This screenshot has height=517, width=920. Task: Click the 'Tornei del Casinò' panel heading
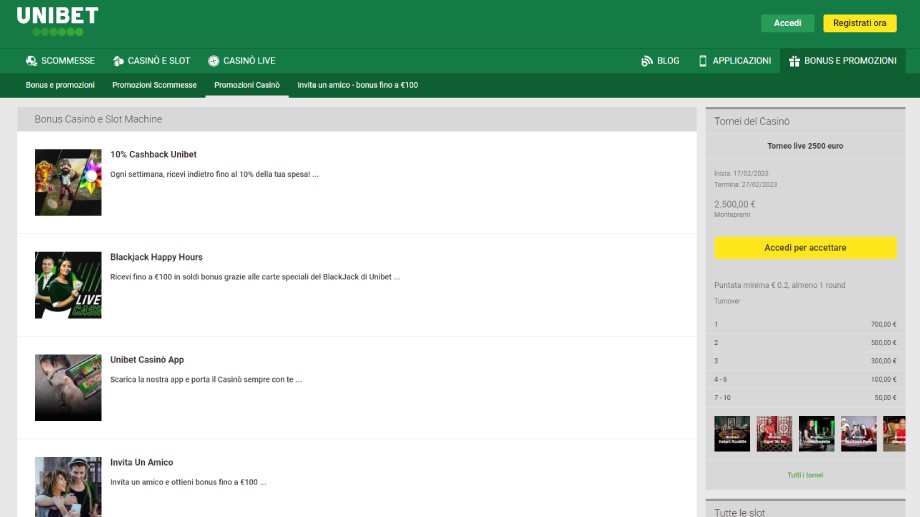[x=752, y=121]
